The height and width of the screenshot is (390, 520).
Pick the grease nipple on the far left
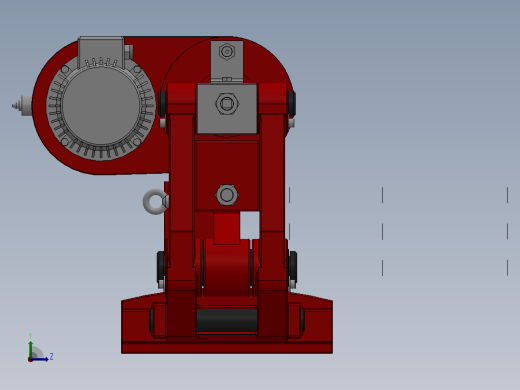[x=22, y=105]
